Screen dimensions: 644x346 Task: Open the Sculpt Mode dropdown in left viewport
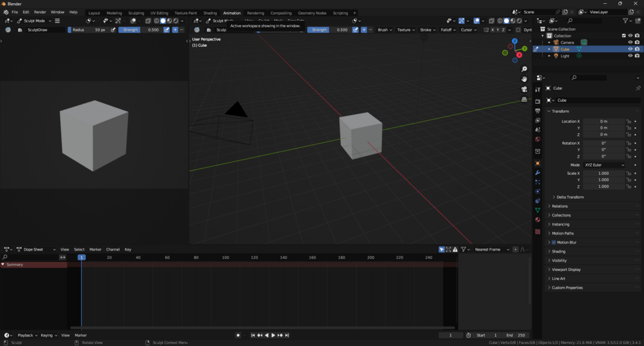pyautogui.click(x=34, y=21)
